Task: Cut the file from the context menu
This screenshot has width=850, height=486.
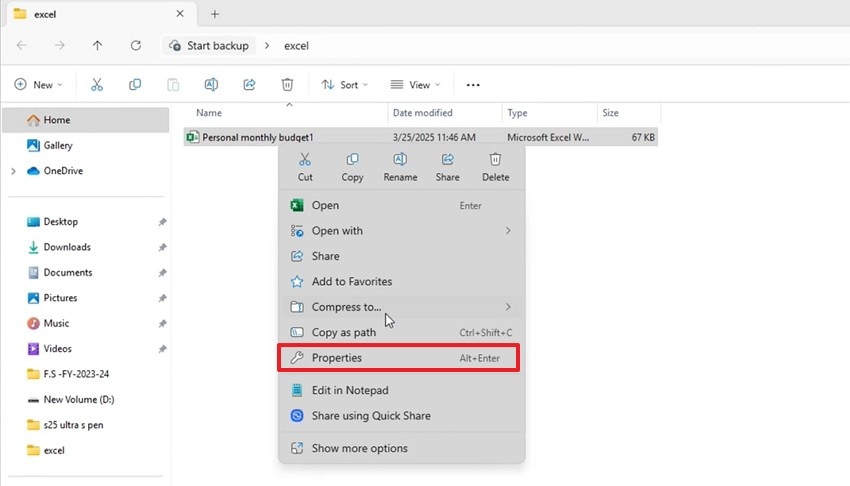Action: click(x=305, y=167)
